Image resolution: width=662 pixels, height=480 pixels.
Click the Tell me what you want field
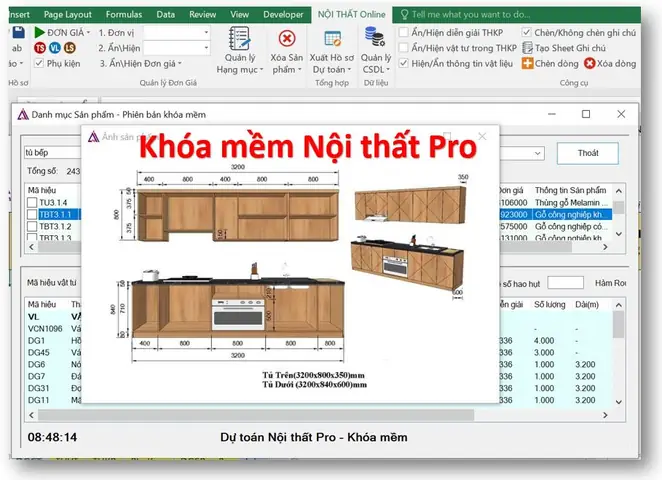coord(471,15)
